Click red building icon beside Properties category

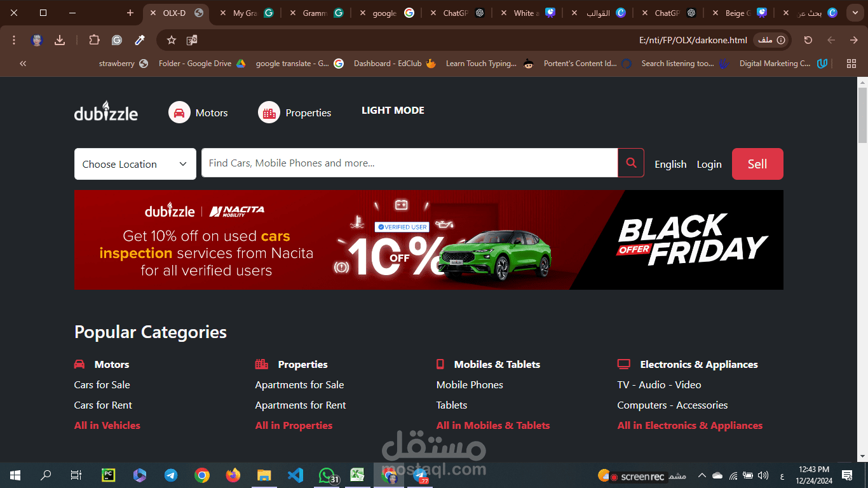(x=262, y=364)
